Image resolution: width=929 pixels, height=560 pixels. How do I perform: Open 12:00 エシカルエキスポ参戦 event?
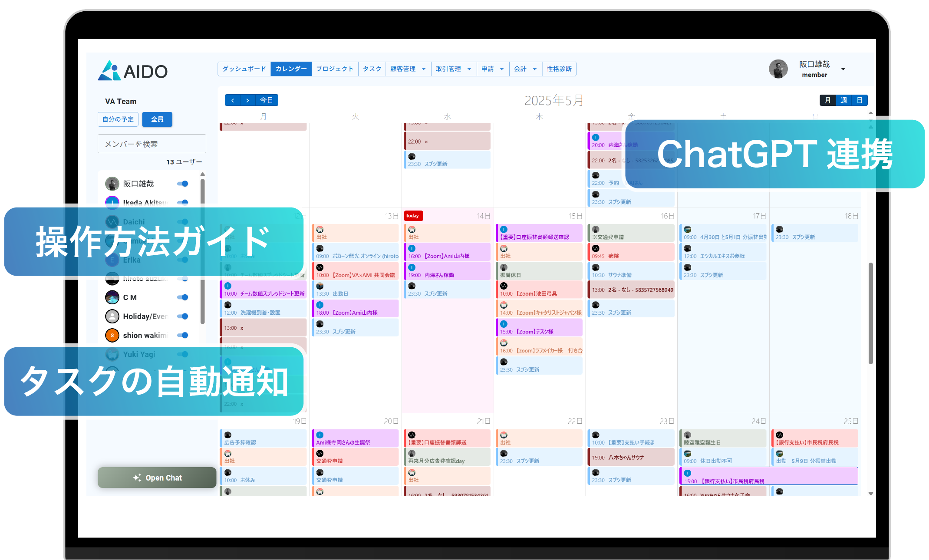click(723, 252)
